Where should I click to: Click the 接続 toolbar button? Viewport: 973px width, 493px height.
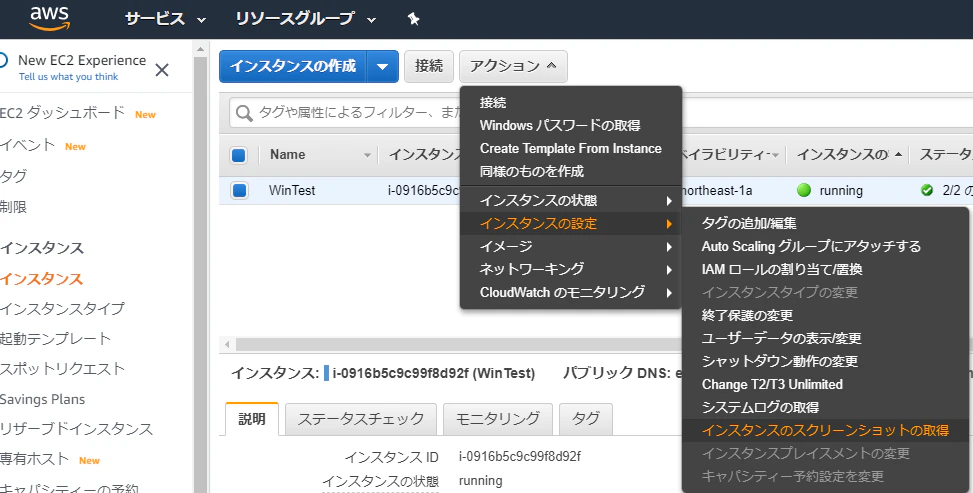pyautogui.click(x=429, y=66)
